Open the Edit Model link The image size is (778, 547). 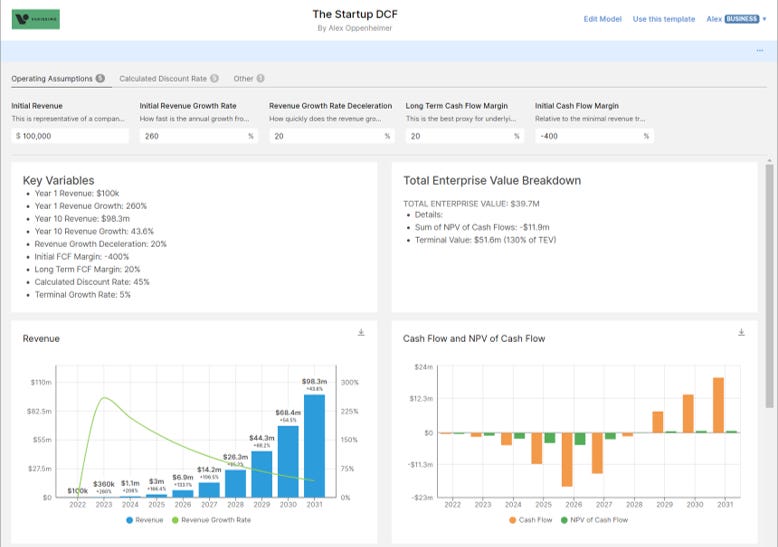tap(602, 19)
